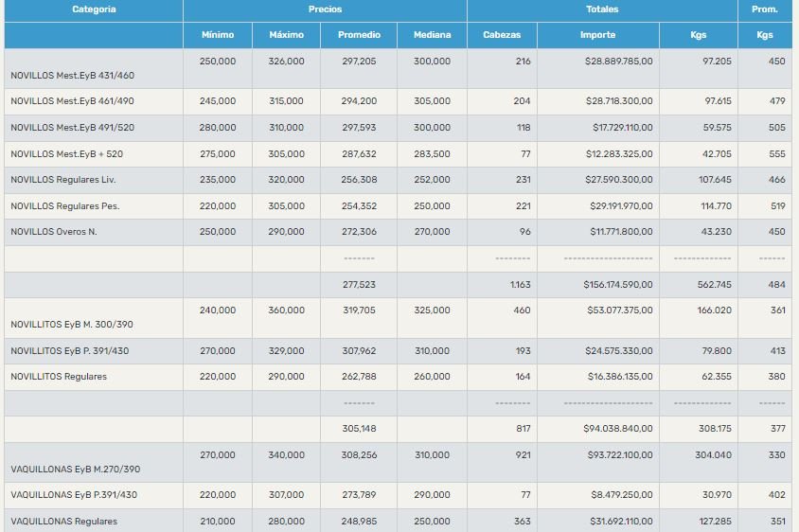Select the Mínimo column header
The image size is (799, 532).
coord(218,35)
